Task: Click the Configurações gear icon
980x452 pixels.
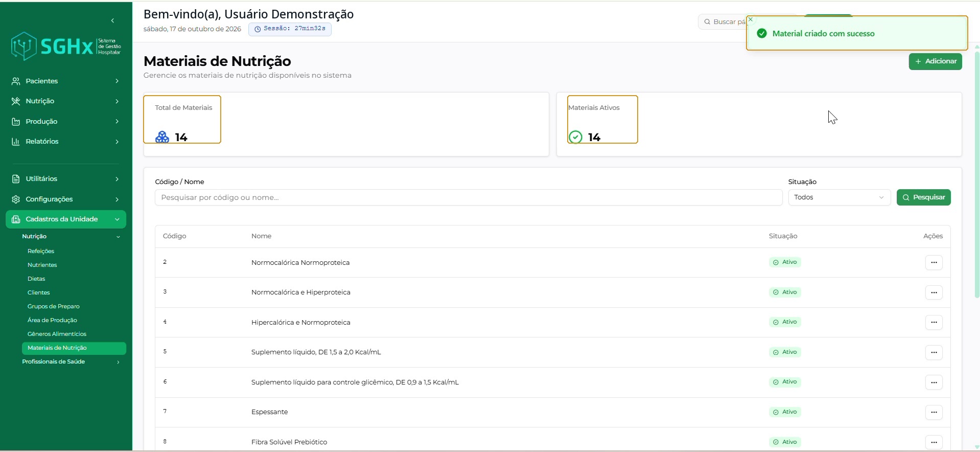Action: coord(16,199)
